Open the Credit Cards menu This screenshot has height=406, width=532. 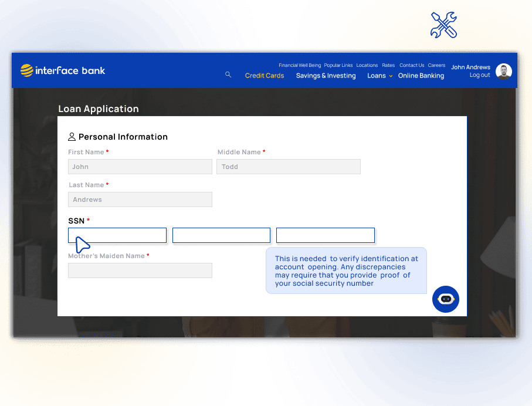[265, 76]
